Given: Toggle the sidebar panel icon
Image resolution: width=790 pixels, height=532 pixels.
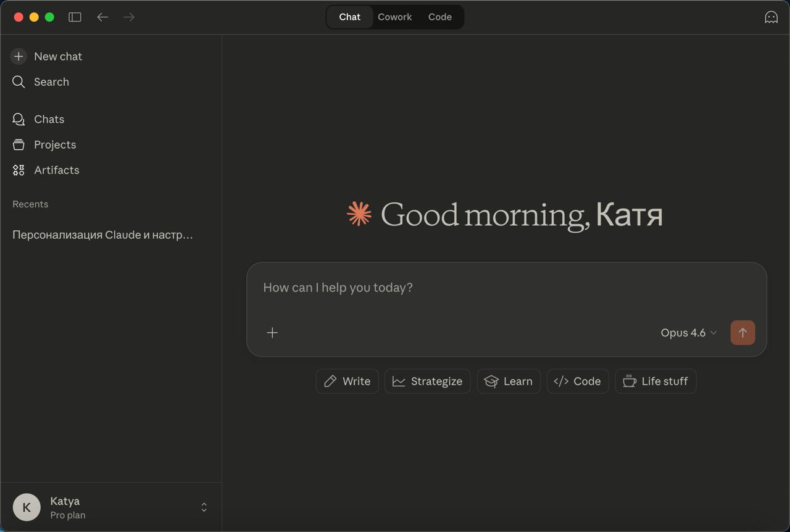Looking at the screenshot, I should (75, 17).
